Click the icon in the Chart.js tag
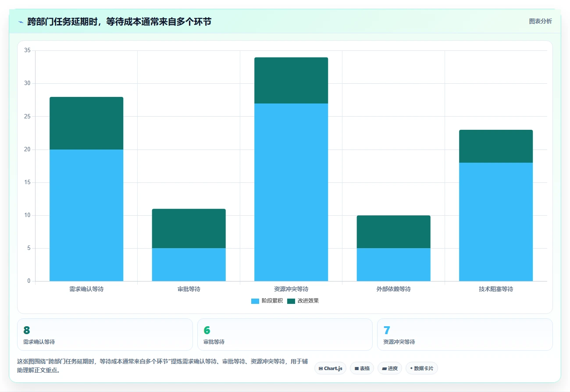This screenshot has height=392, width=570. pyautogui.click(x=321, y=369)
